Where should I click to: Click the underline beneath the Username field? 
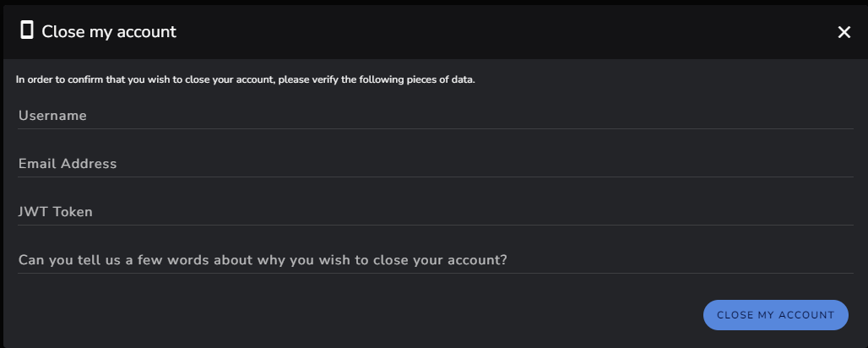pyautogui.click(x=435, y=128)
